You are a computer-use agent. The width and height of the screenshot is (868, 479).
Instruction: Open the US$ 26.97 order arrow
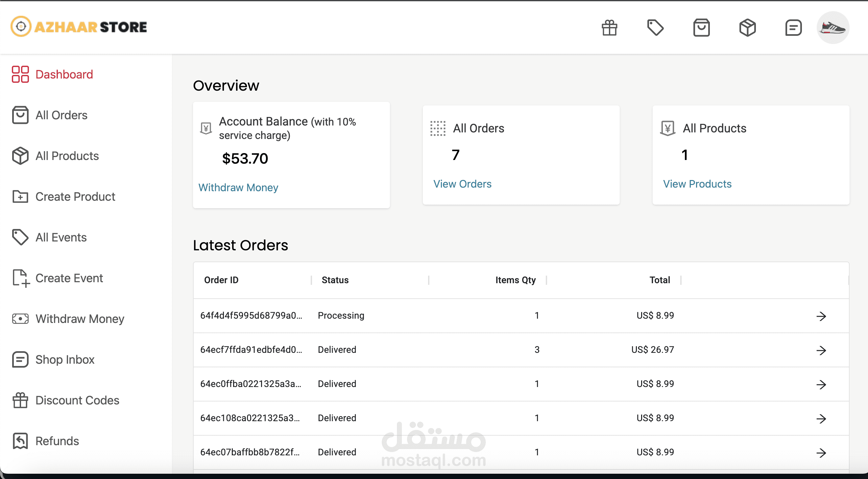coord(821,350)
